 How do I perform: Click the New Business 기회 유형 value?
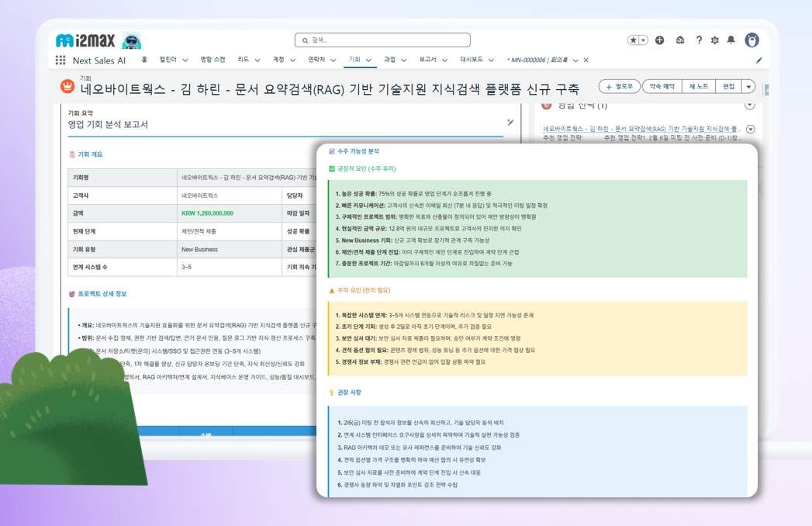[199, 249]
